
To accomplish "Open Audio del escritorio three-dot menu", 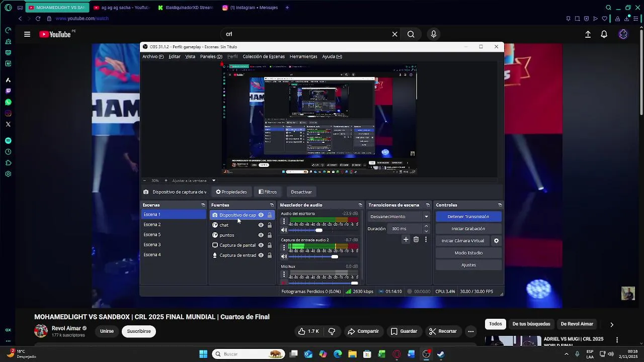I will click(x=284, y=221).
